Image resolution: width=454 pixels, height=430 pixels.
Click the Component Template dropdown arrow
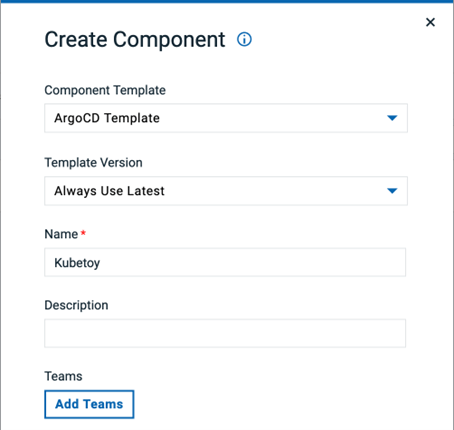pyautogui.click(x=392, y=118)
